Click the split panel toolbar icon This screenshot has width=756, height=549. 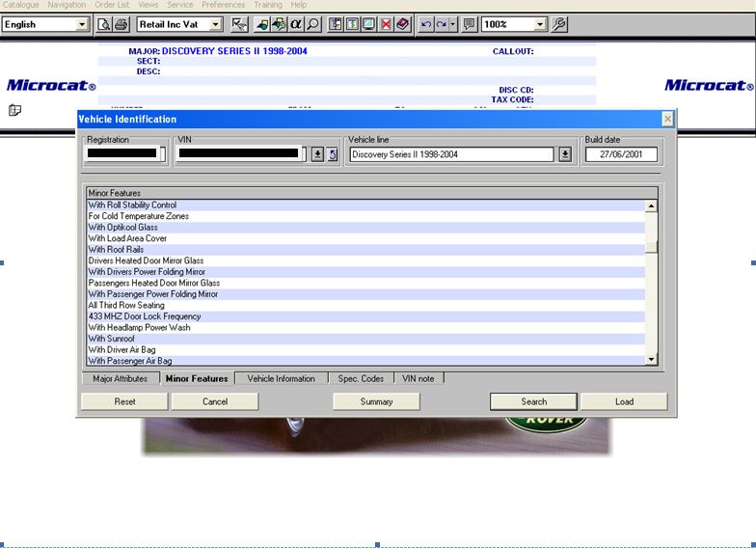coord(336,24)
